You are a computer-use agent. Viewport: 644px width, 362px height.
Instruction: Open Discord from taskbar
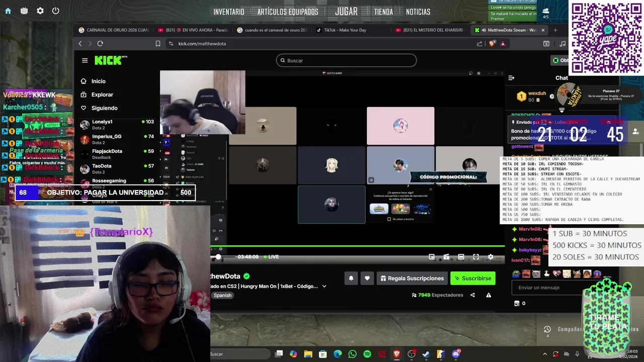pyautogui.click(x=456, y=354)
